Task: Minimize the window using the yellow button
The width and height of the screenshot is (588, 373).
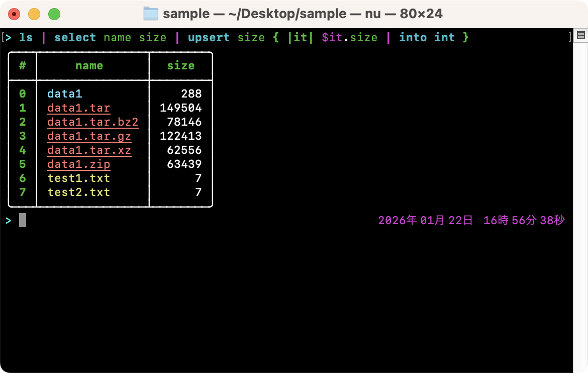Action: [x=34, y=14]
